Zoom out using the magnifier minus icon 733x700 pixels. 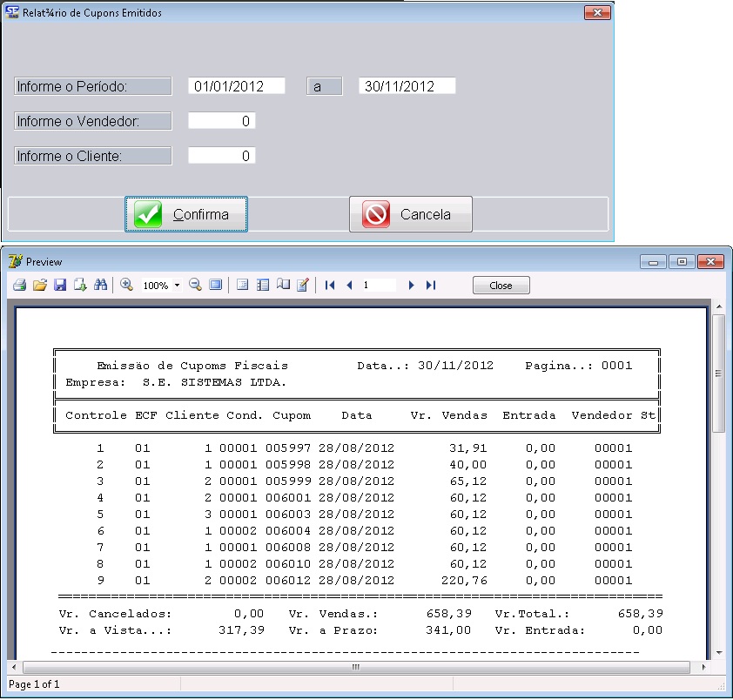point(195,285)
